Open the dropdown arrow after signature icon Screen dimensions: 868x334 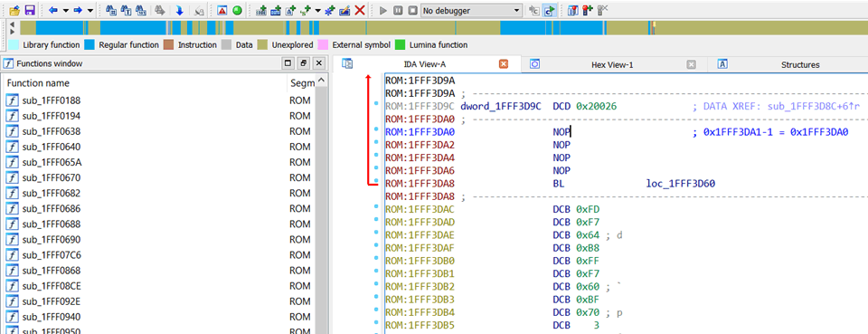click(317, 10)
